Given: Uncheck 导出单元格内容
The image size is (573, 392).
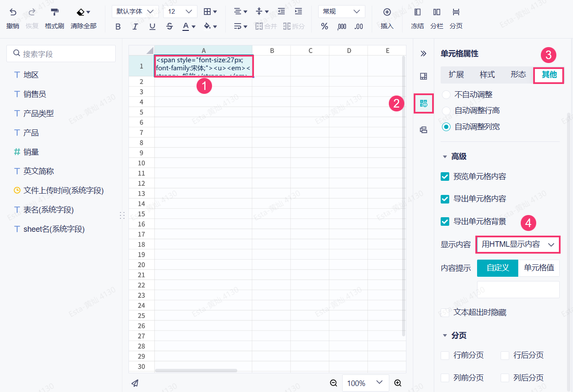Looking at the screenshot, I should 445,199.
